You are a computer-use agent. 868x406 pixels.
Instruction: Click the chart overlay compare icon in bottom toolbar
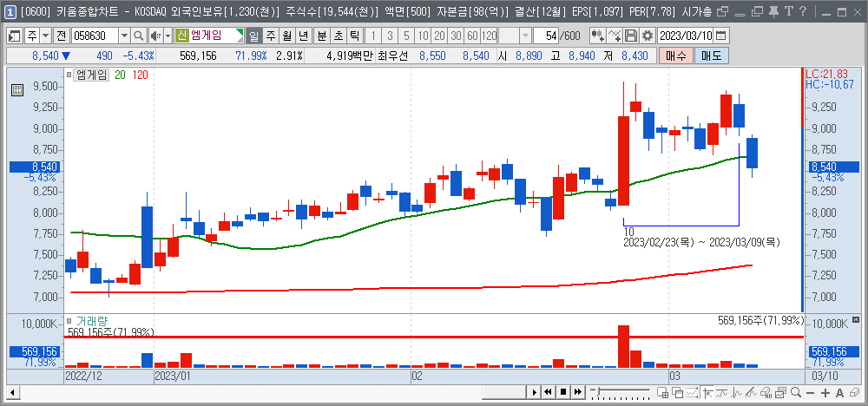tap(781, 393)
